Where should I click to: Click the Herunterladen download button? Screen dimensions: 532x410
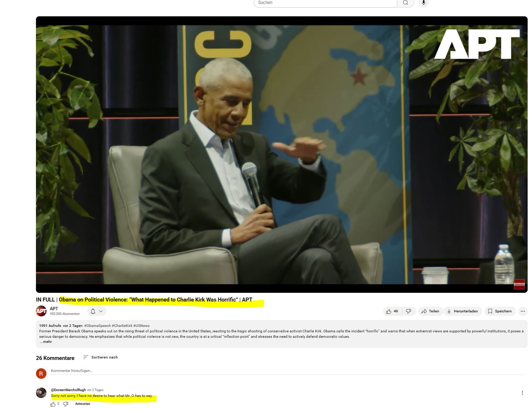(462, 311)
